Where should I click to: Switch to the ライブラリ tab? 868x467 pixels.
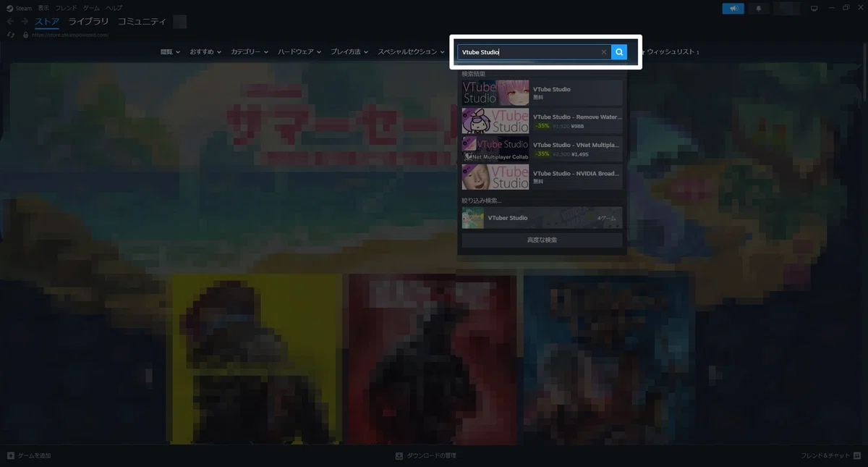pos(88,22)
